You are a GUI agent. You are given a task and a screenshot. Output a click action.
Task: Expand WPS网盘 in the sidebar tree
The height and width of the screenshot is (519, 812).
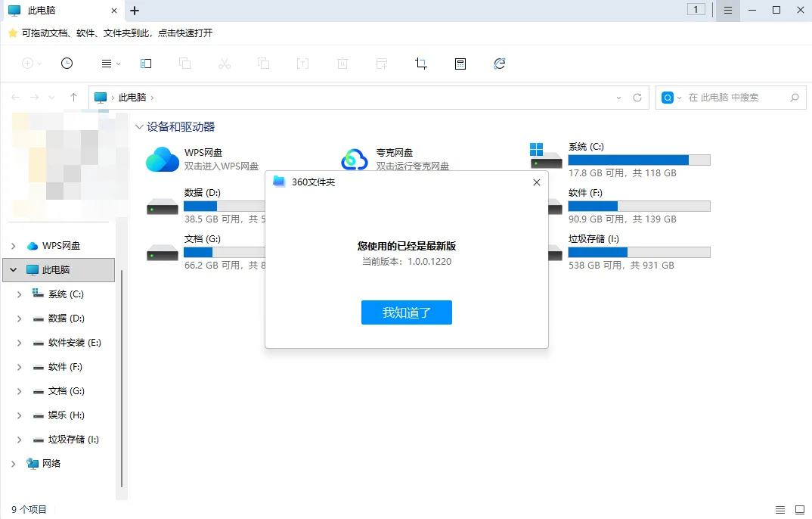pos(14,246)
